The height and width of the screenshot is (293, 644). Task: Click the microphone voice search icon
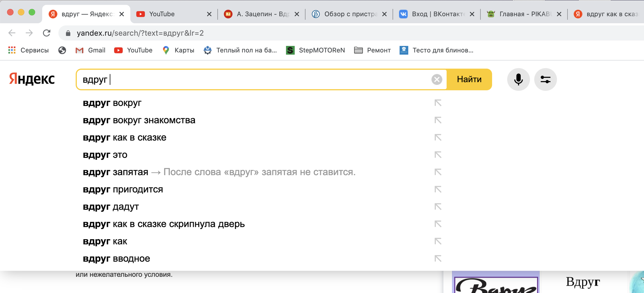(x=518, y=80)
